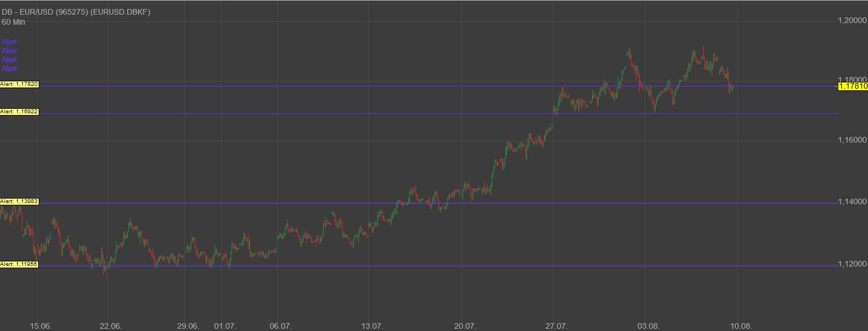Click the 27.07. date label
Image resolution: width=868 pixels, height=331 pixels.
tap(556, 326)
